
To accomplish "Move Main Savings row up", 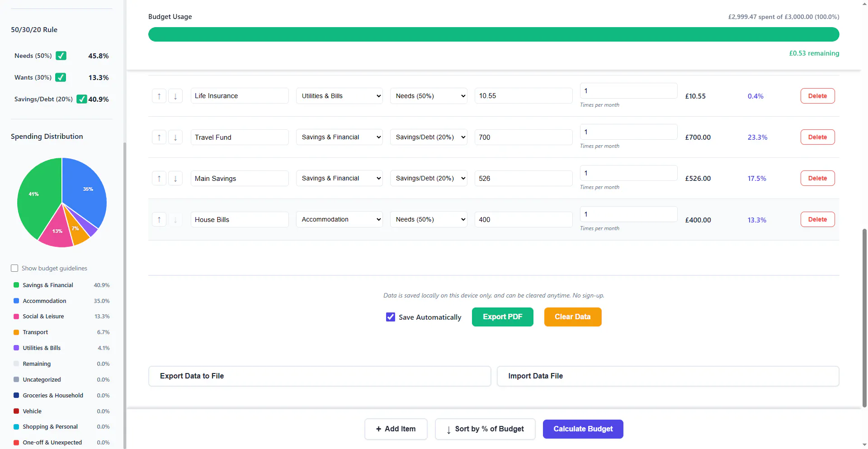I will 159,178.
